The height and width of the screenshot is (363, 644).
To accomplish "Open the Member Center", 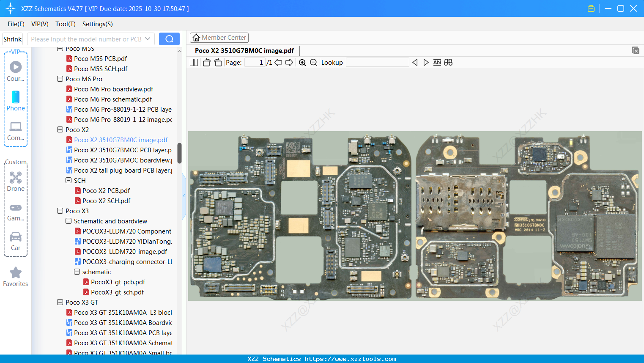I will (x=219, y=37).
